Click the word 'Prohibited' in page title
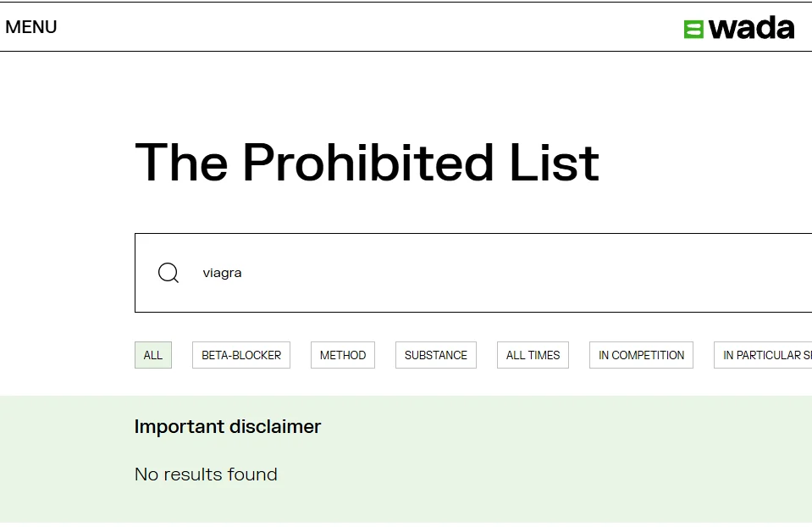Screen dimensions: 812x527 pyautogui.click(x=368, y=162)
